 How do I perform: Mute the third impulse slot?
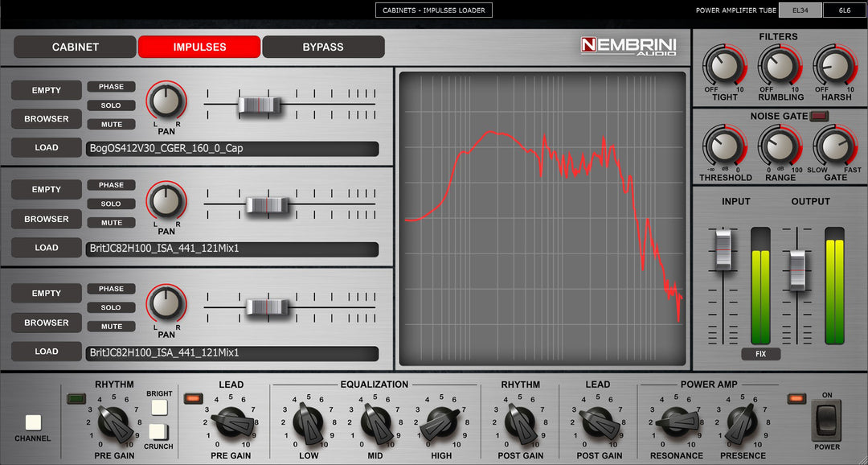pyautogui.click(x=111, y=327)
